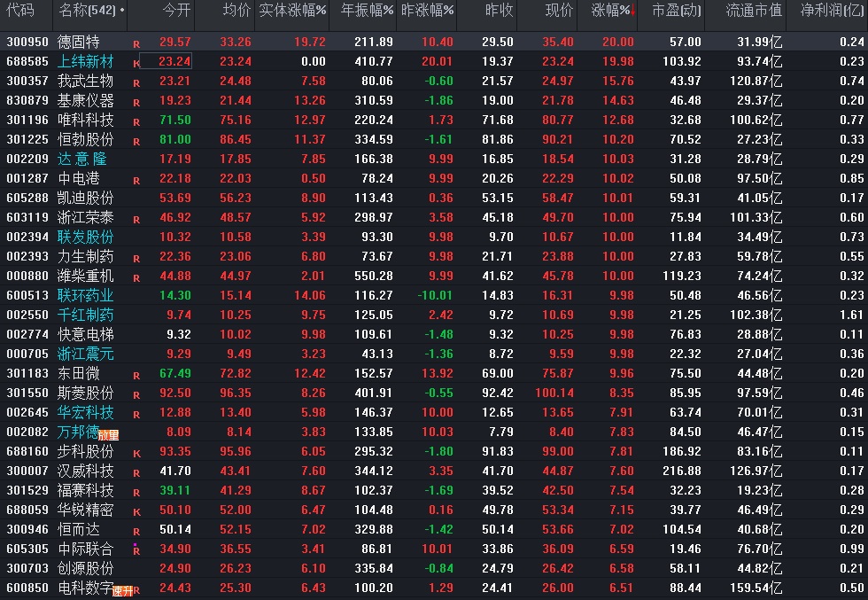The height and width of the screenshot is (600, 868).
Task: Select stock 电科数字 name
Action: (85, 588)
